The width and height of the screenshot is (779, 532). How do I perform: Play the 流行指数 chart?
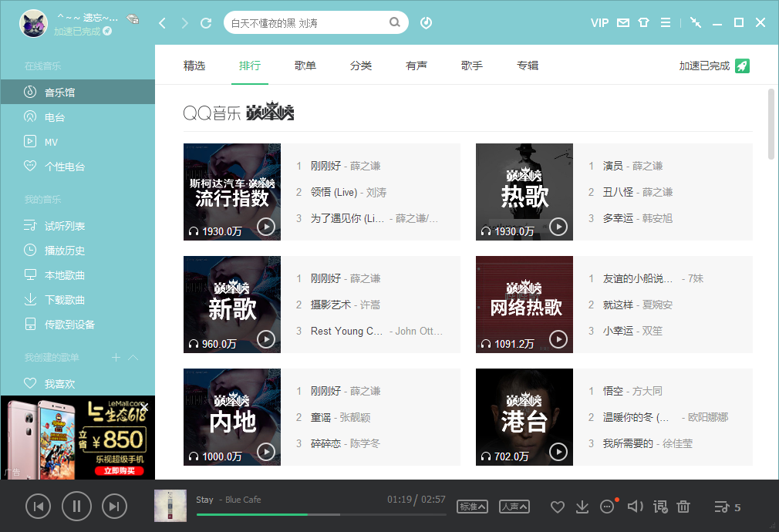point(266,227)
